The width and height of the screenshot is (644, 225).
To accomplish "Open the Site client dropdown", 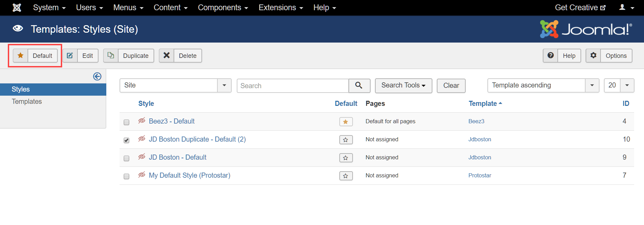I will pos(176,85).
